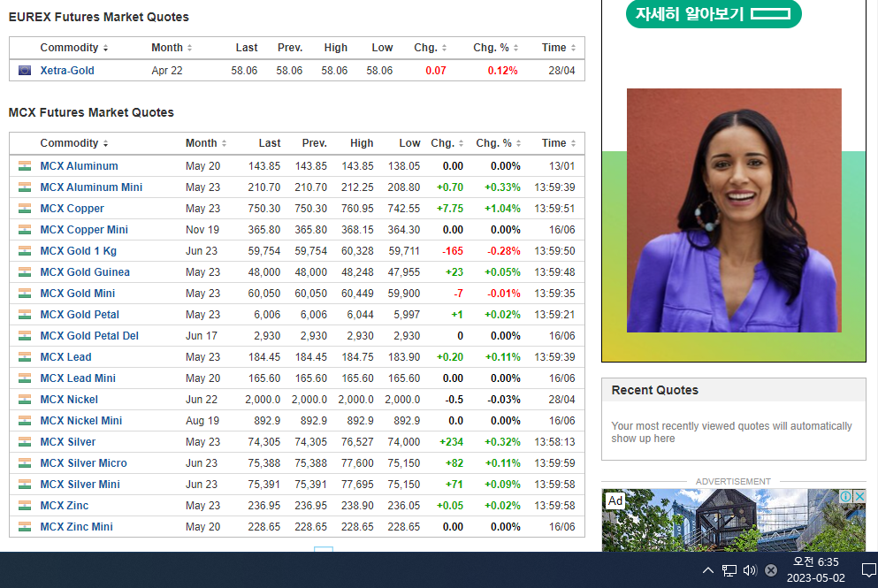The height and width of the screenshot is (588, 878).
Task: Sort EUREX table by Chg. % column
Action: (495, 48)
